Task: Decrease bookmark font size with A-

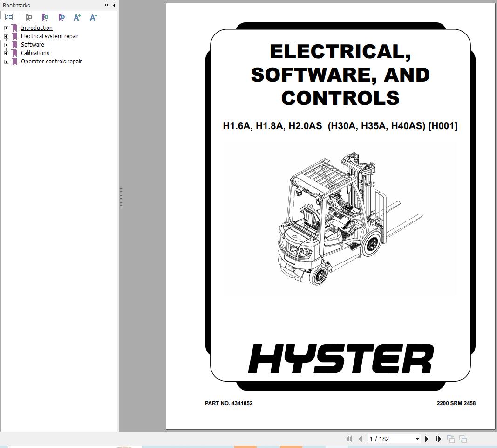Action: click(x=94, y=17)
